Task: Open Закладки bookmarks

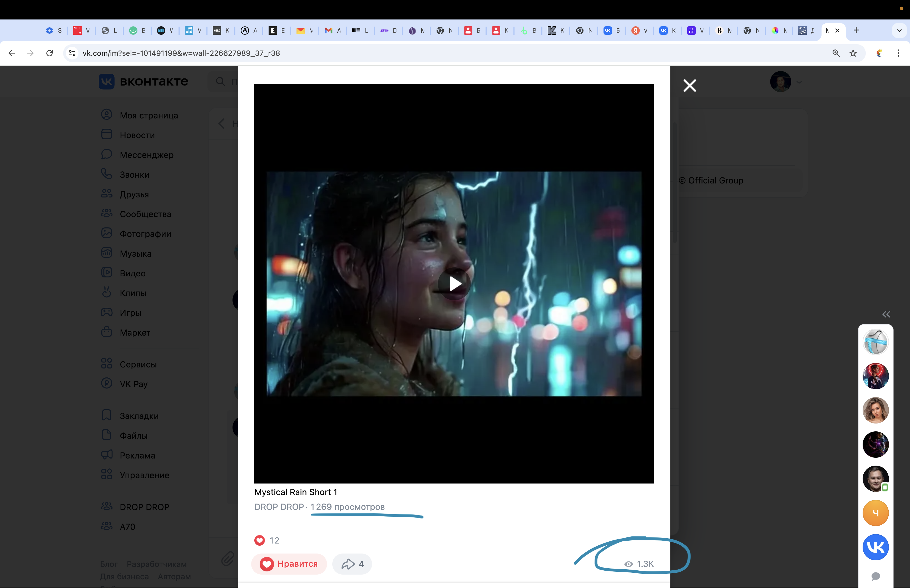Action: tap(139, 416)
